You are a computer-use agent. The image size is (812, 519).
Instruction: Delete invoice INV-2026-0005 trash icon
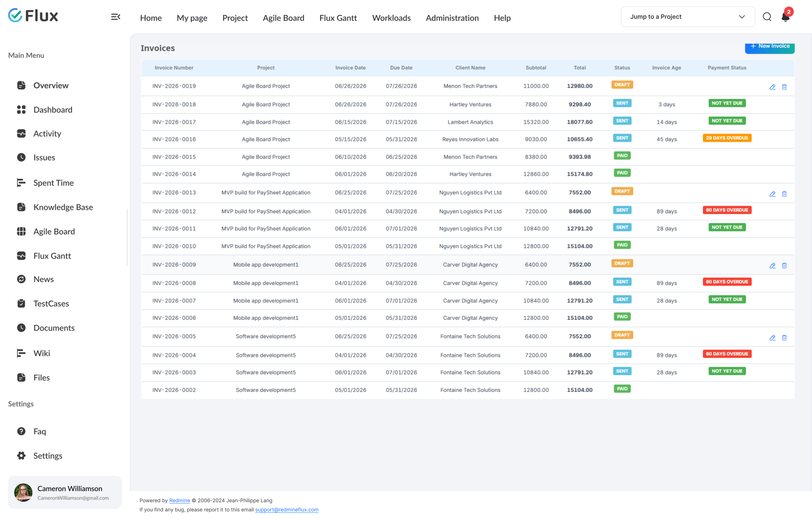pyautogui.click(x=784, y=338)
